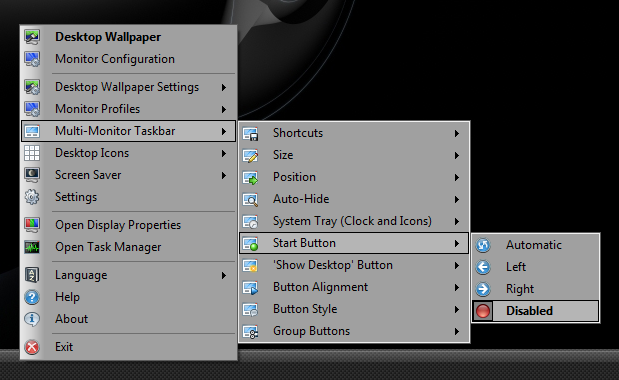This screenshot has height=380, width=619.
Task: Choose Right for Start Button placement
Action: pyautogui.click(x=535, y=289)
